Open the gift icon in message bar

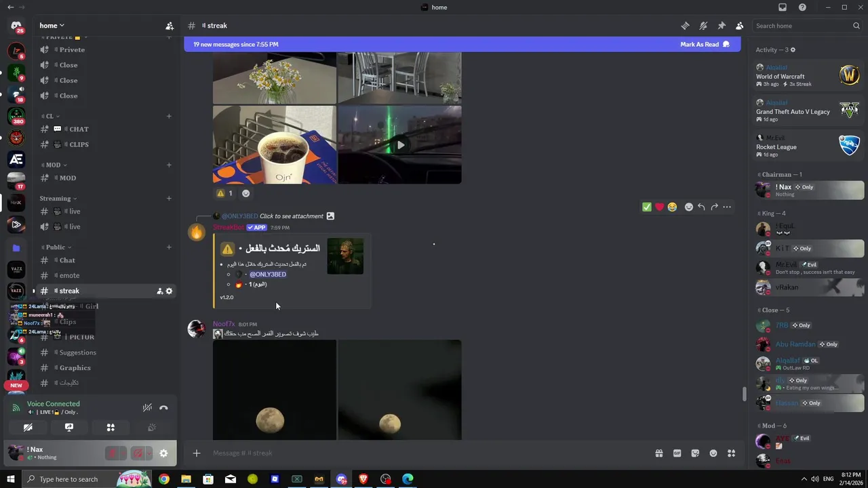[658, 453]
